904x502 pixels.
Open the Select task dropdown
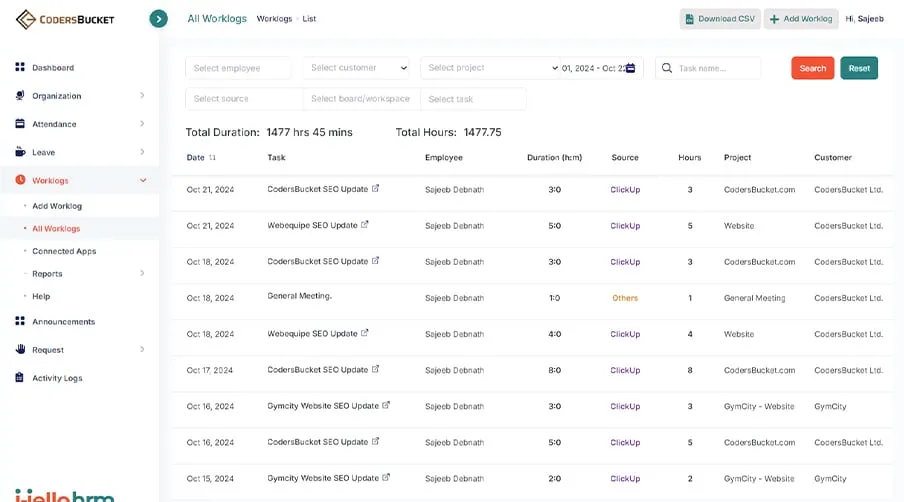[x=473, y=99]
